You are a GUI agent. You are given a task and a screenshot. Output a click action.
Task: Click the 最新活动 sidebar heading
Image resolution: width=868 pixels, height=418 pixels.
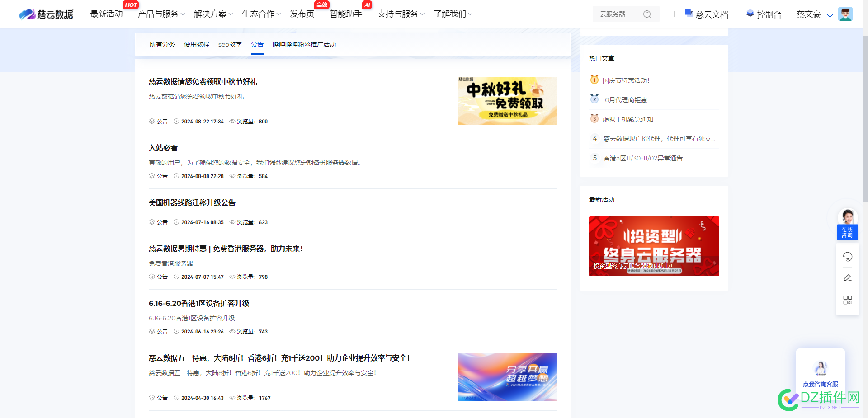(602, 199)
